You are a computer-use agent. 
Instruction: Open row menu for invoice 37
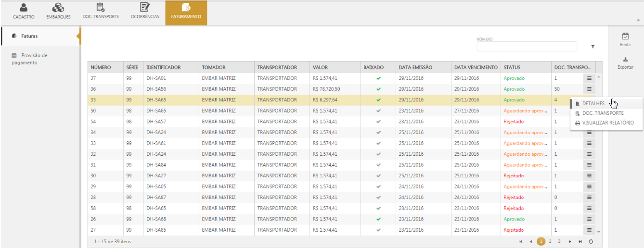pyautogui.click(x=589, y=78)
